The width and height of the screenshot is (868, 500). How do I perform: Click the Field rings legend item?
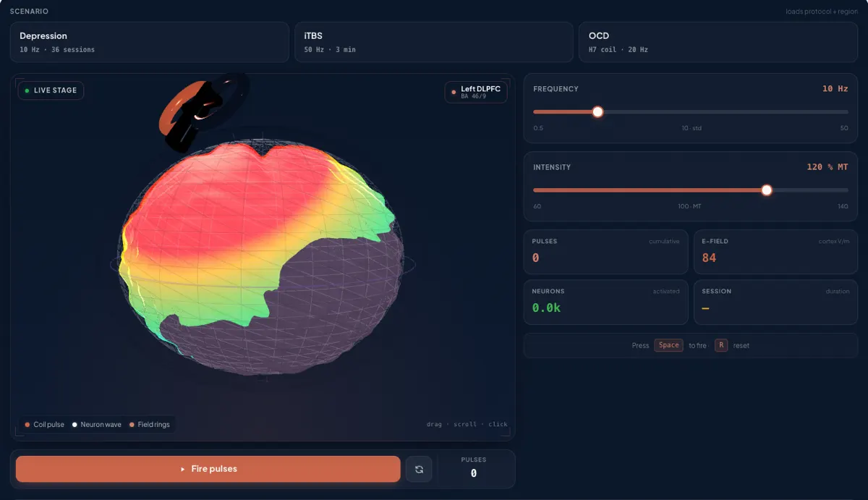point(150,425)
